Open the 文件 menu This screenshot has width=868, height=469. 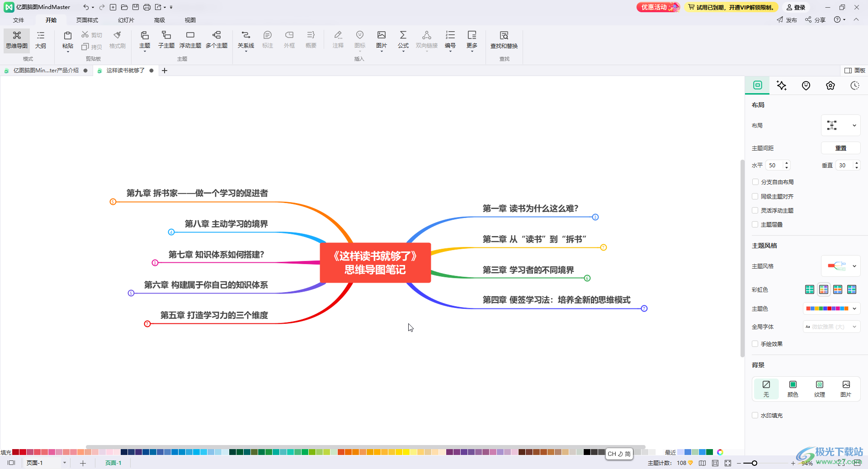tap(19, 20)
